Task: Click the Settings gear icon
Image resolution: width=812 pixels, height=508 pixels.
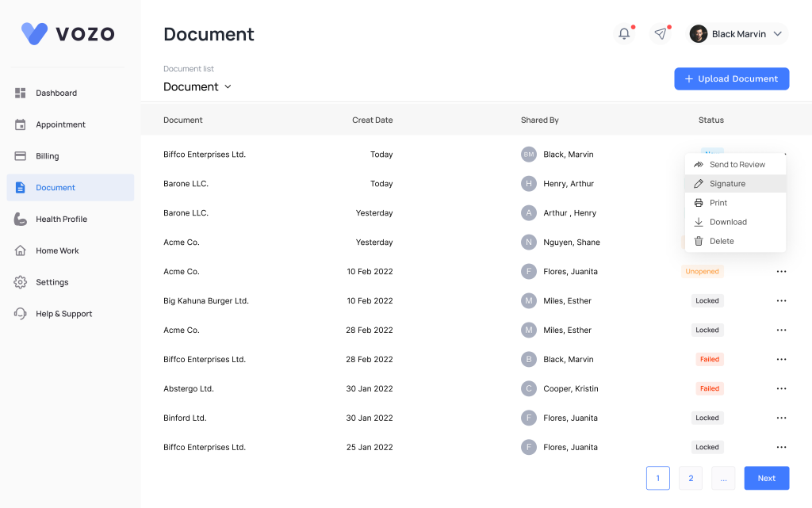Action: point(21,282)
